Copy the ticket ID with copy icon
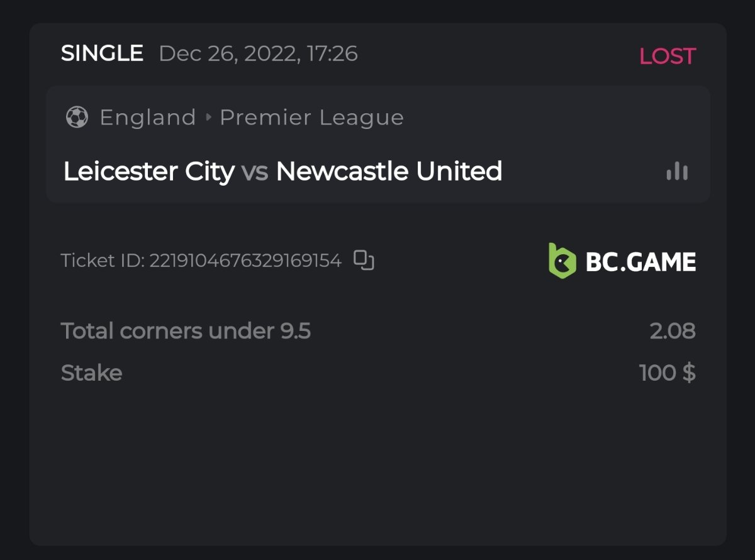This screenshot has height=560, width=755. 364,260
